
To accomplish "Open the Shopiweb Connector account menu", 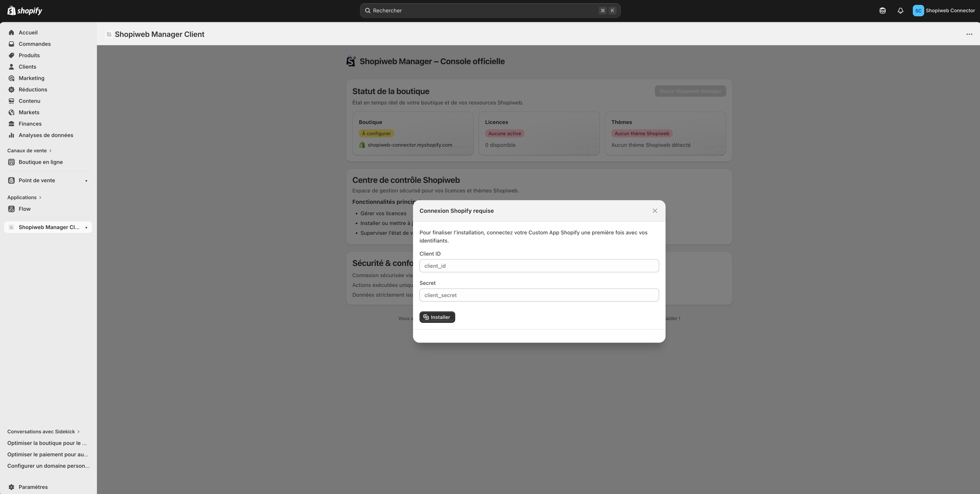I will [x=943, y=11].
